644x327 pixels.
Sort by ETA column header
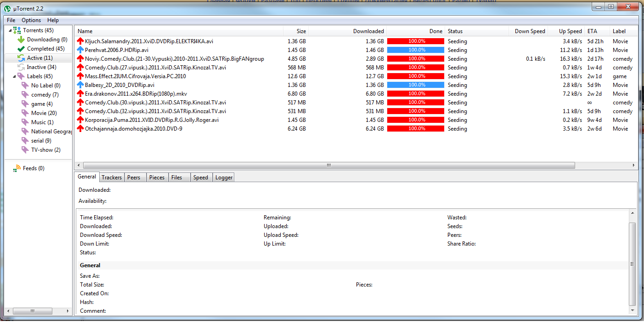(x=597, y=31)
